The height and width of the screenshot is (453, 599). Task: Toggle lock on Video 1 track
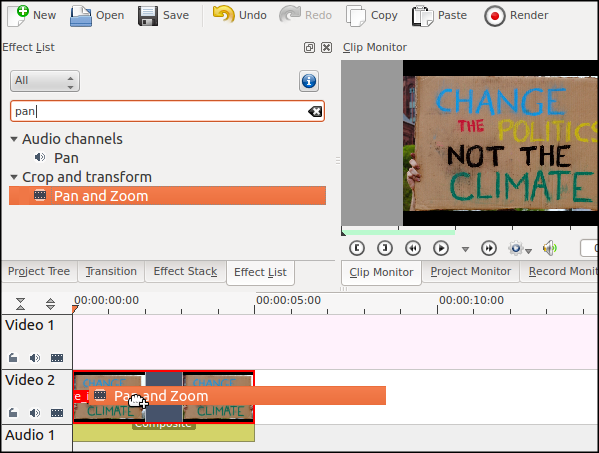(x=13, y=358)
